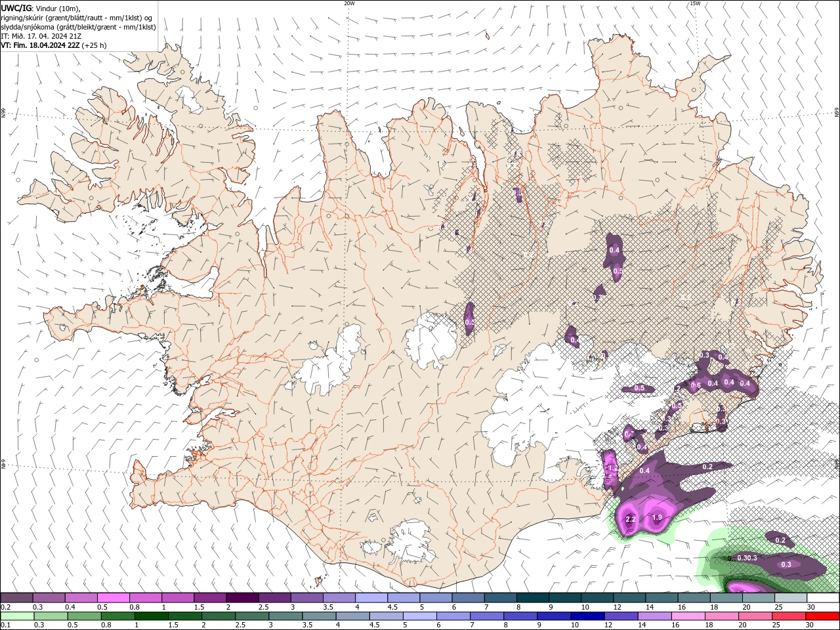Click the '0.30.3' overlapping value offshore southeast
This screenshot has width=840, height=630.
point(747,558)
